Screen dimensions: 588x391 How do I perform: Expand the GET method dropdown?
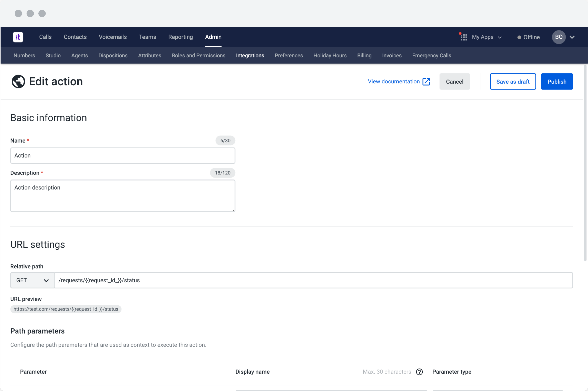[32, 280]
